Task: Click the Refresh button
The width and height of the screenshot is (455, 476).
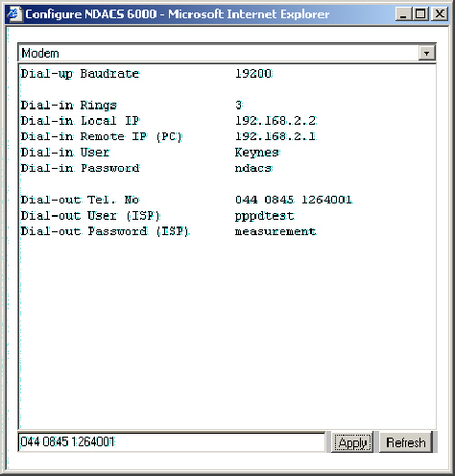Action: pos(406,442)
